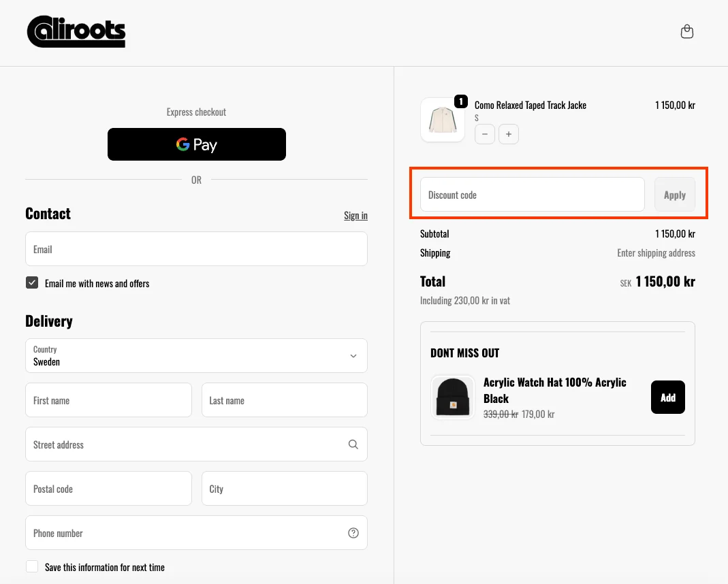Increase jacket quantity with plus button
This screenshot has height=584, width=728.
(x=509, y=134)
